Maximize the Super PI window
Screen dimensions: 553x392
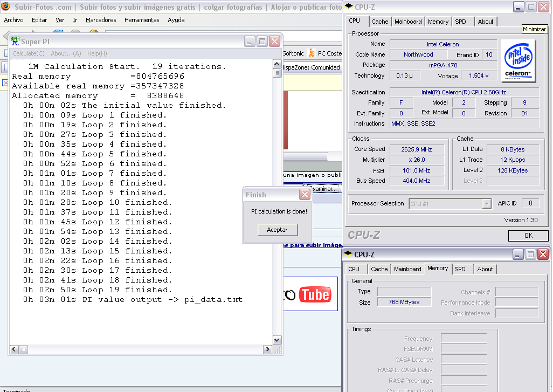click(262, 42)
